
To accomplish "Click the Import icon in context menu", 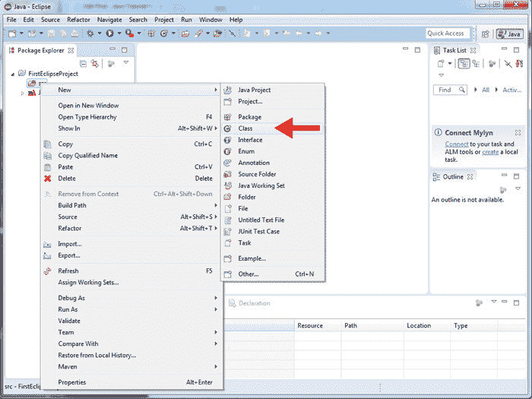I will (47, 244).
